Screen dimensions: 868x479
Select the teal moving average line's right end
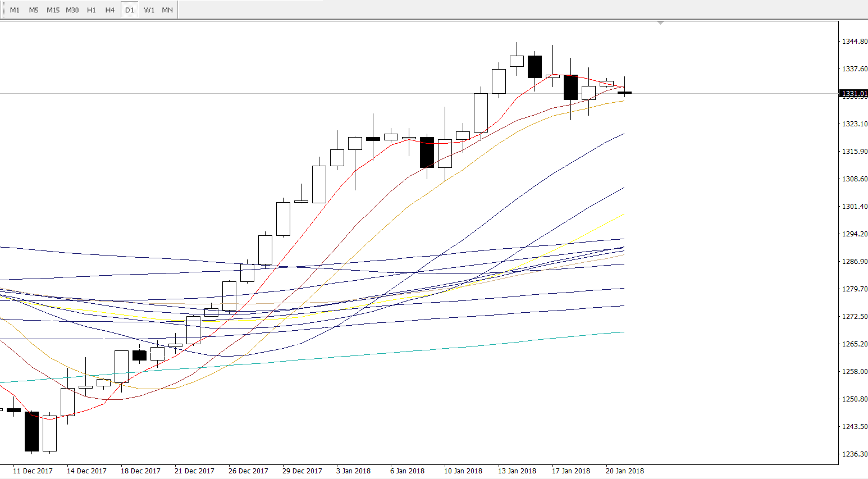(623, 332)
